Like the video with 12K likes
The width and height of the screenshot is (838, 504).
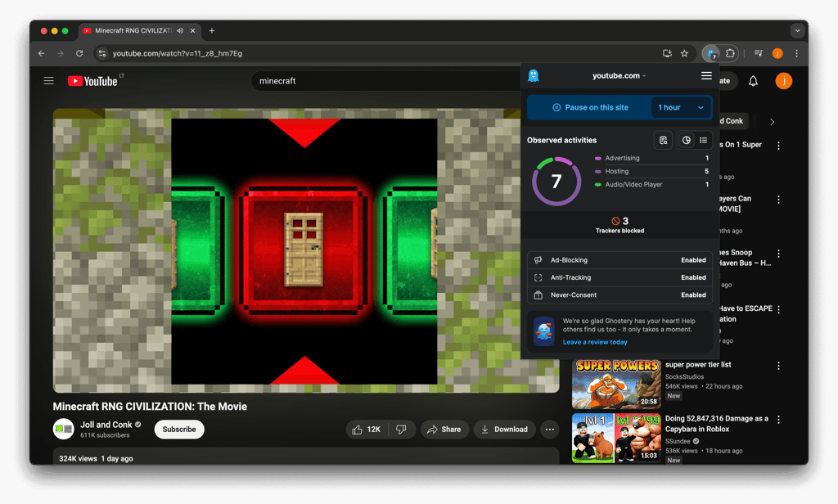pos(367,430)
